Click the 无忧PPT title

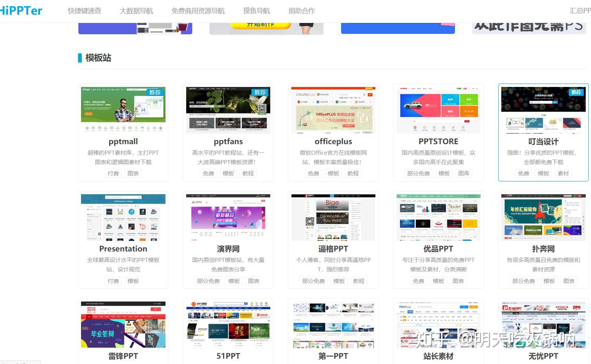coord(543,356)
